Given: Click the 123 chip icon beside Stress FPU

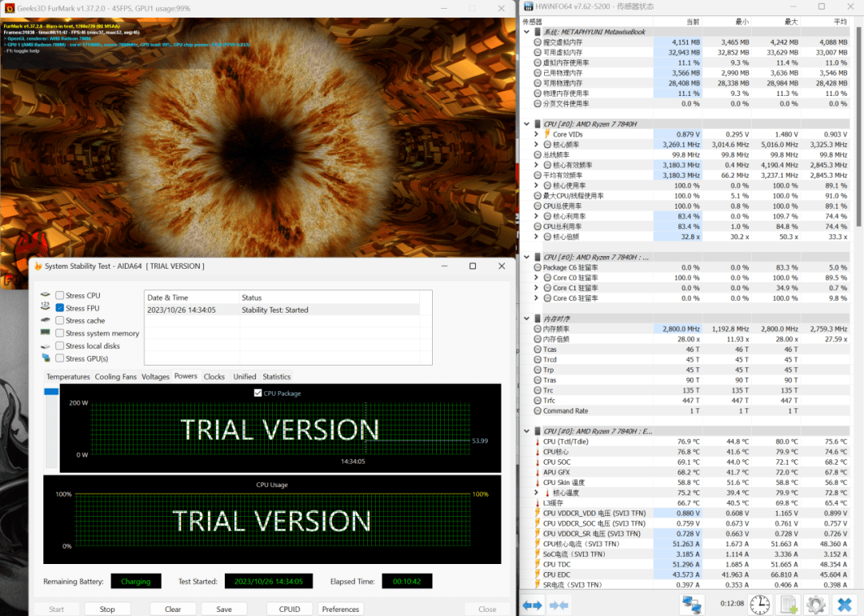Looking at the screenshot, I should click(45, 306).
